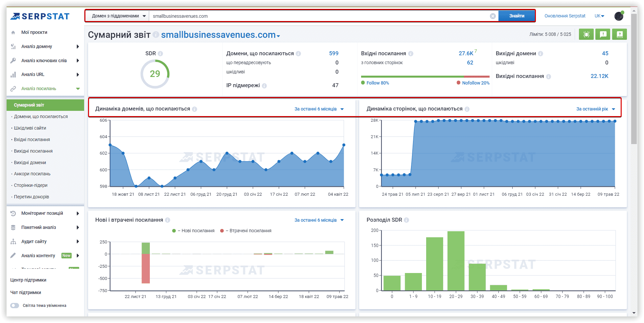Toggle the Світла тема light theme switch
This screenshot has width=644, height=323.
14,306
